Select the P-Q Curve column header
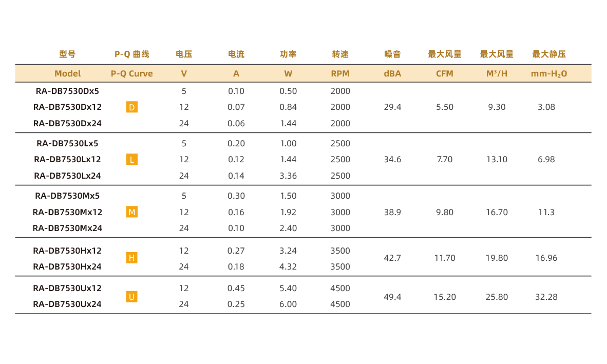607x364 pixels. click(x=132, y=73)
